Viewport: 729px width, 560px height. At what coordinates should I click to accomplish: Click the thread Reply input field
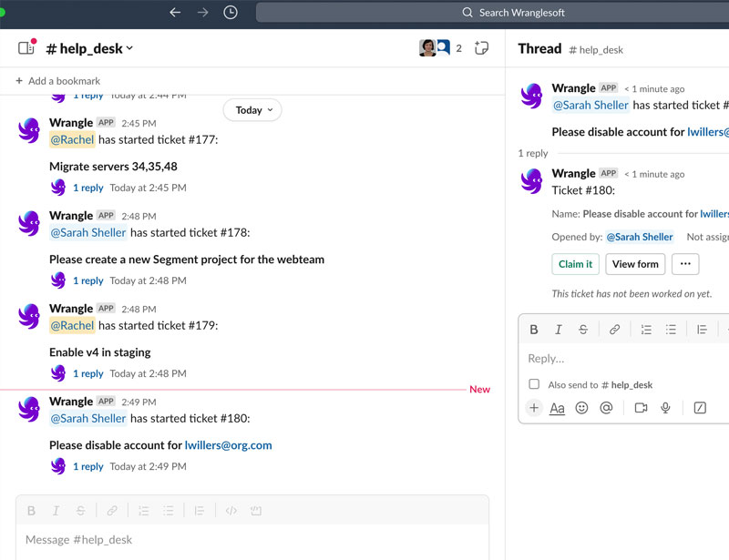click(x=624, y=358)
